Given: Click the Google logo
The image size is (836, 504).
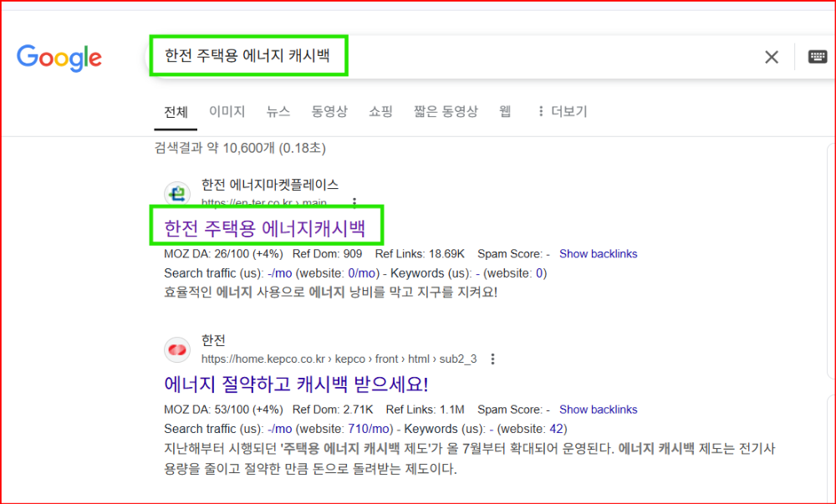Looking at the screenshot, I should [59, 58].
